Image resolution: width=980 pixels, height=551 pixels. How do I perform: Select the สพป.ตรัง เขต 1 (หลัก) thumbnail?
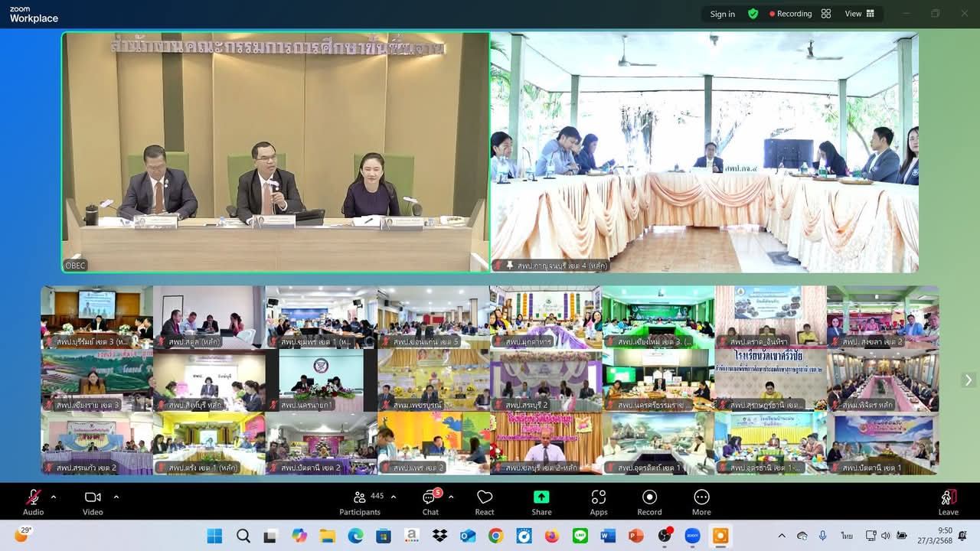(209, 444)
